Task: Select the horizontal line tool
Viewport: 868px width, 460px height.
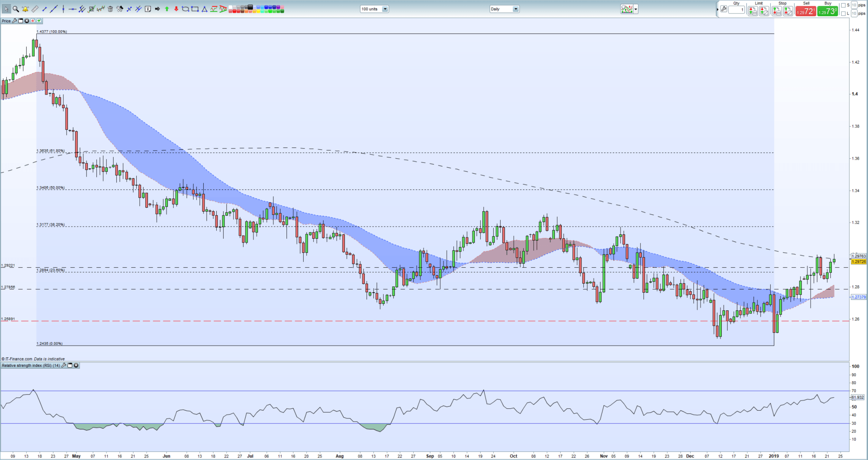Action: 72,9
